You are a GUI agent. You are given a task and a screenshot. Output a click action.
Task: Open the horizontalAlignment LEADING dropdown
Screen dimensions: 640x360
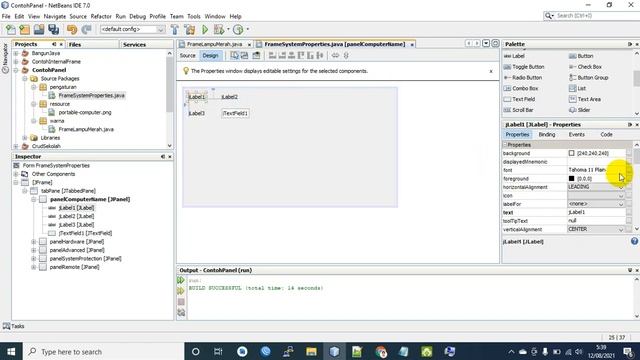point(596,187)
